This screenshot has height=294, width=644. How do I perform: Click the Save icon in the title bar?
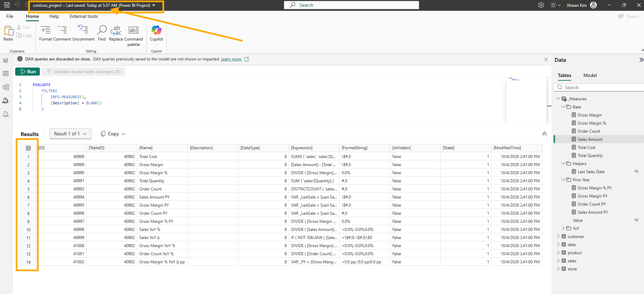pyautogui.click(x=7, y=5)
